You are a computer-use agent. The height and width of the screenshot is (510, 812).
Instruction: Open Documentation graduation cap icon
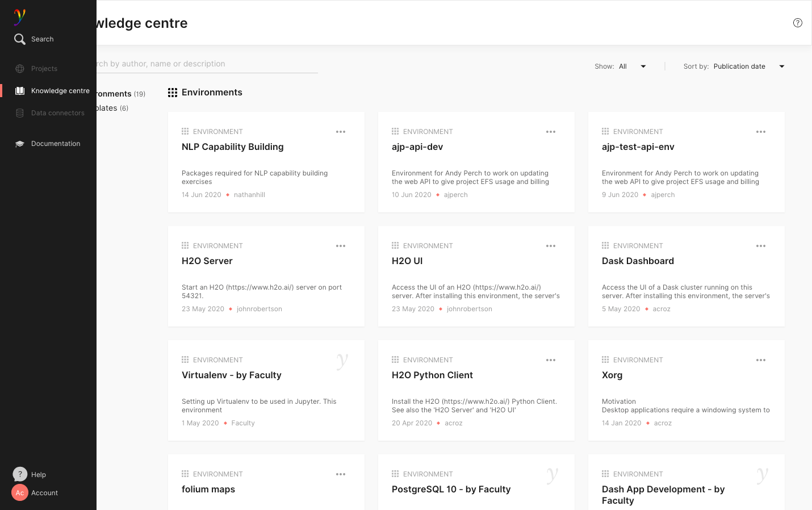pos(20,144)
